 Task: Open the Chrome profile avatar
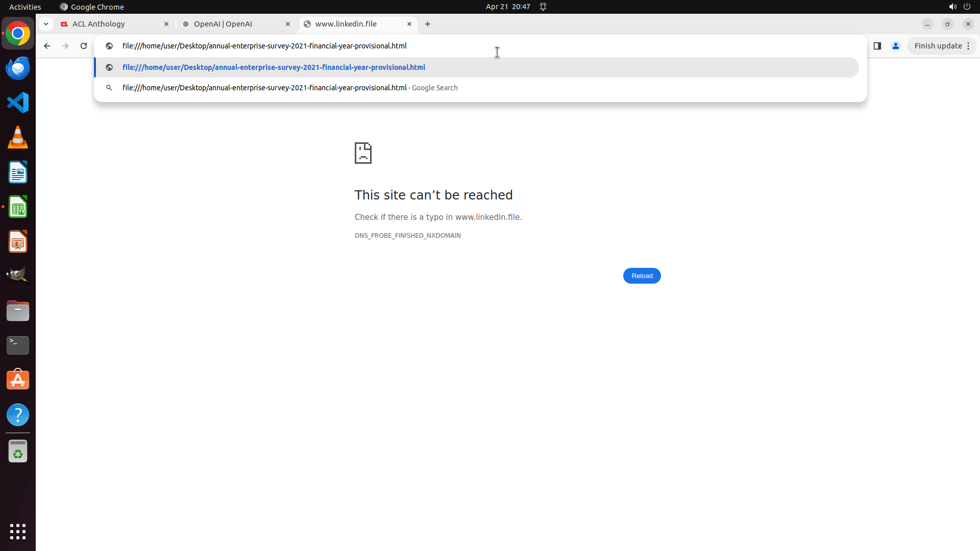point(896,46)
